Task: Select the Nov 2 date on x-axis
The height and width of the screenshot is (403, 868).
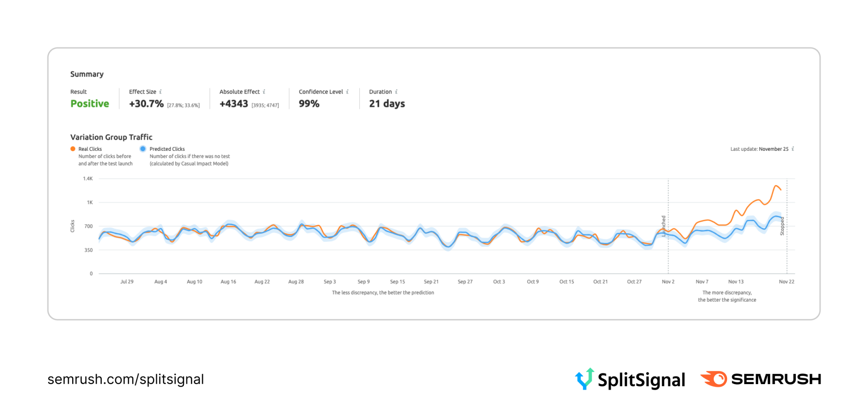Action: point(668,282)
